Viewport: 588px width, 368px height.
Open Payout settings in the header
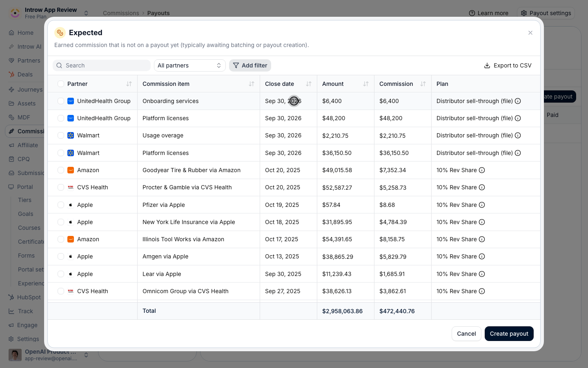coord(546,13)
